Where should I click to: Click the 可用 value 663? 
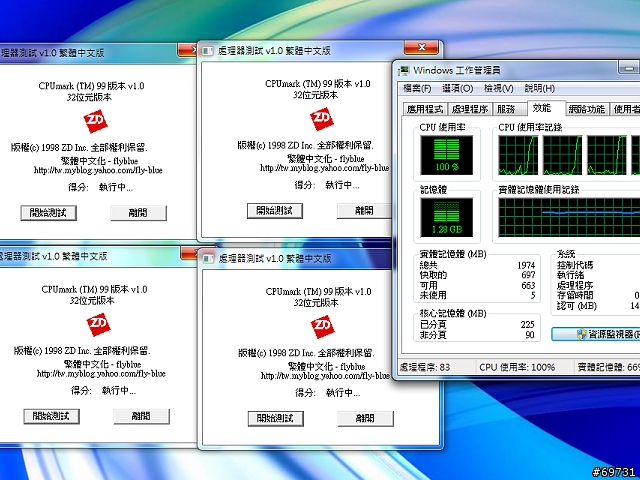[x=528, y=285]
